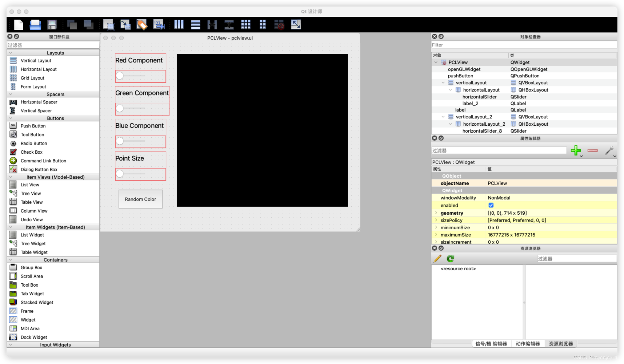Apply Lay Out in a Grid icon
Image resolution: width=624 pixels, height=364 pixels.
click(246, 25)
